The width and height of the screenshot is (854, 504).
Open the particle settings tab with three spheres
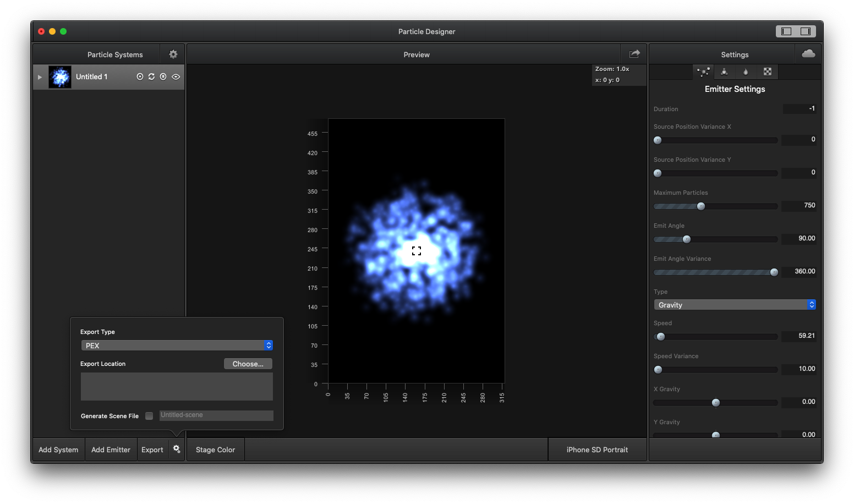[724, 72]
